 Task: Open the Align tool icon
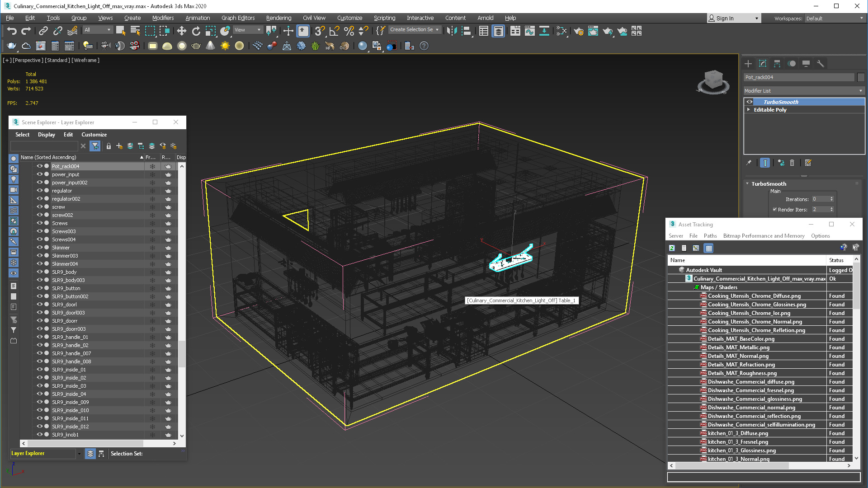(x=466, y=31)
